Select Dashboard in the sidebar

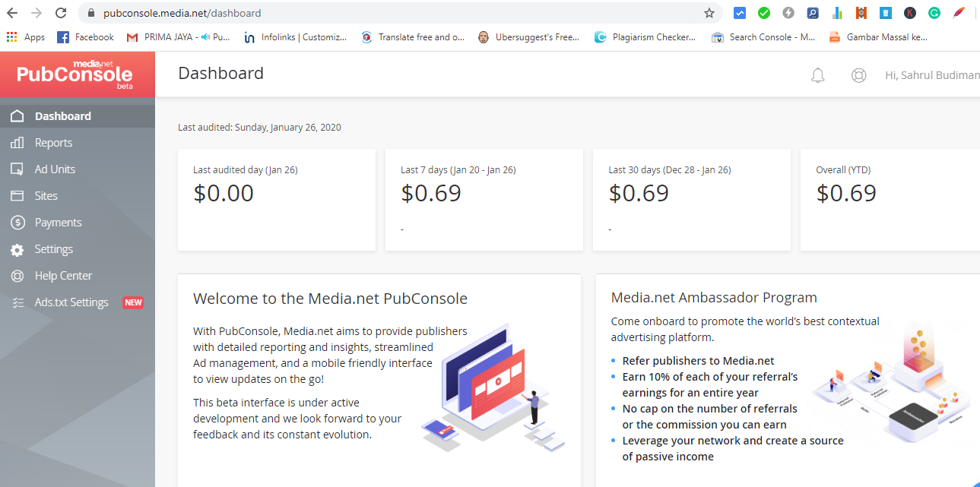coord(78,116)
